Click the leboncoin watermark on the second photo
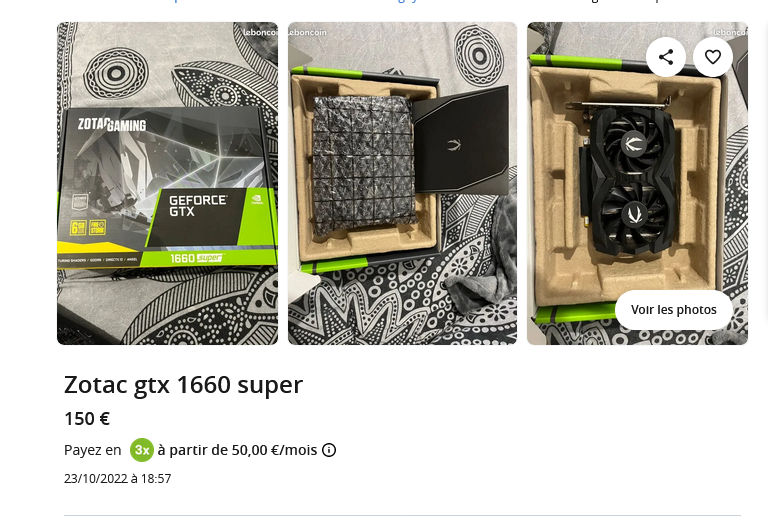This screenshot has height=522, width=768. [x=307, y=32]
